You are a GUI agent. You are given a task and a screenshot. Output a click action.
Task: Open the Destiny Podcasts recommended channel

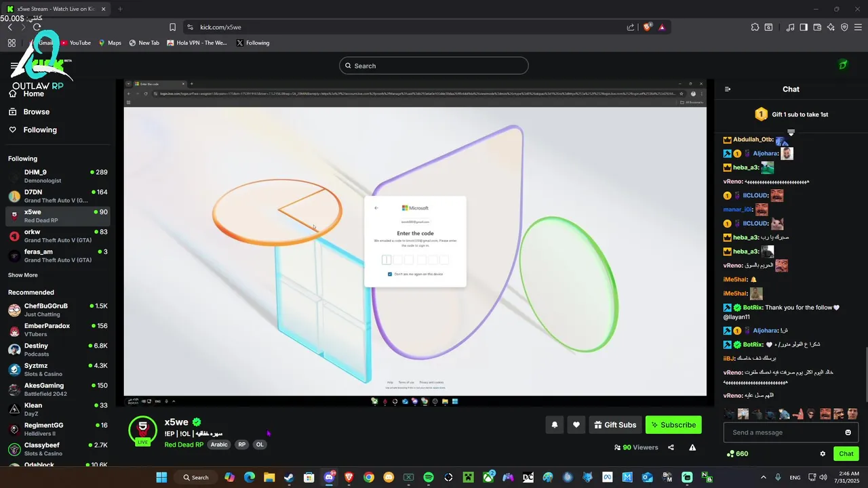point(58,350)
